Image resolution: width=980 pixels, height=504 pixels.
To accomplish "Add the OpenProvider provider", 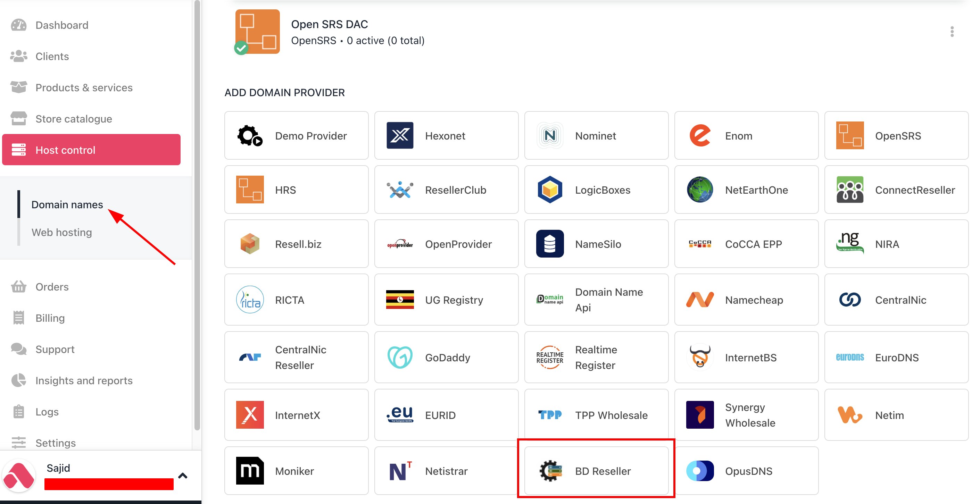I will coord(446,244).
